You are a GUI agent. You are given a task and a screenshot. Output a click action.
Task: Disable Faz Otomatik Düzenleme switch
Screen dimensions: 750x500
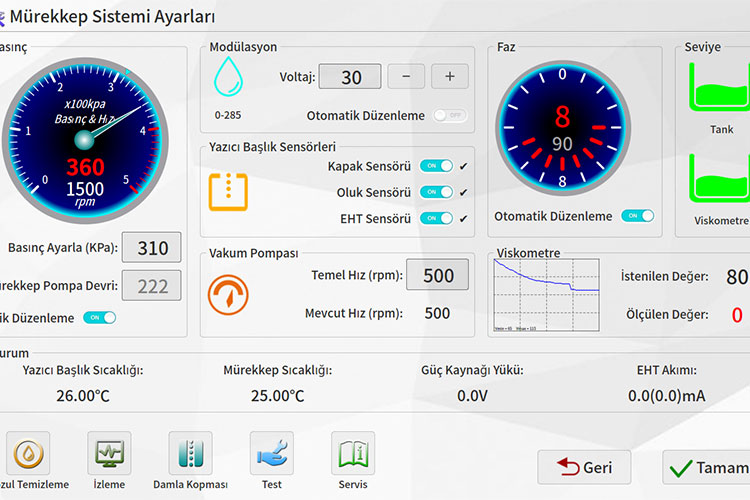638,216
